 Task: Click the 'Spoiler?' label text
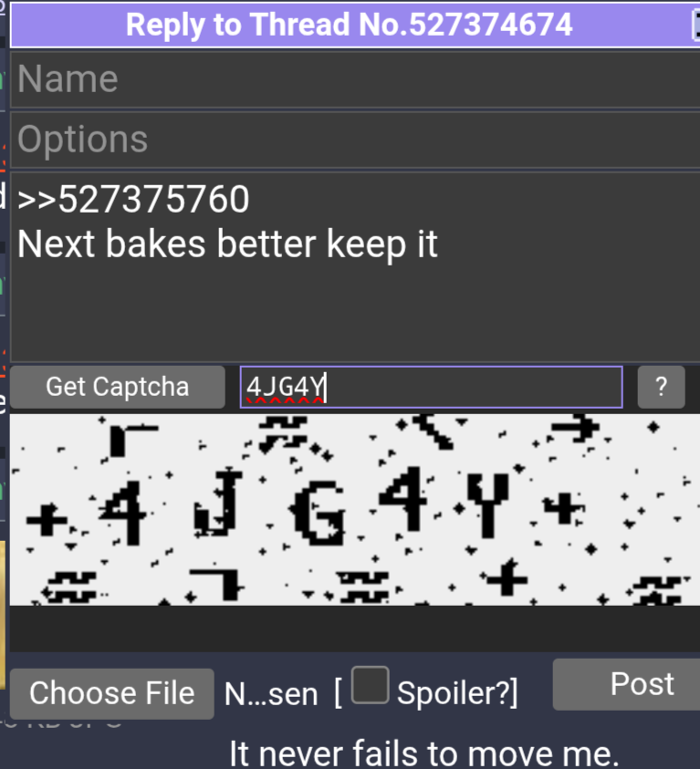pos(456,693)
